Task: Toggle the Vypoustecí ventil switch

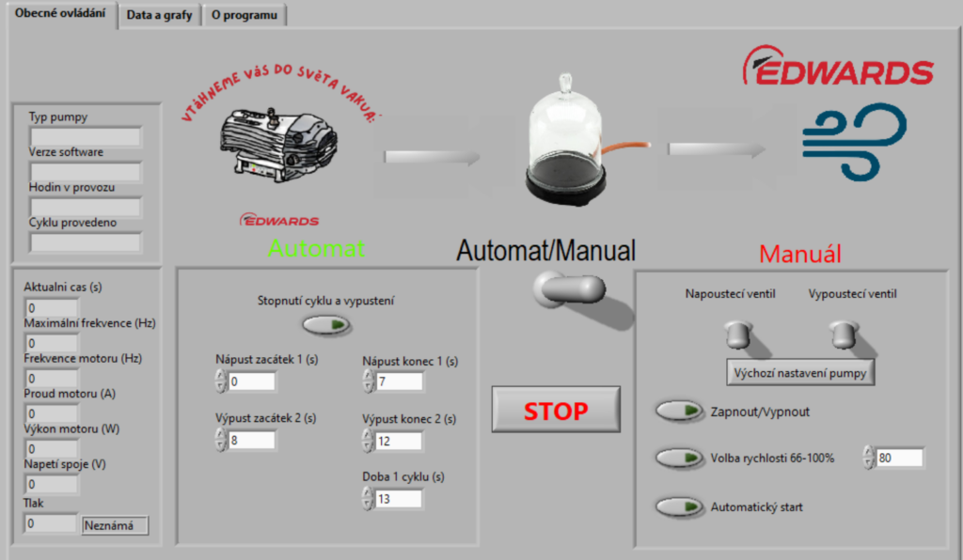Action: click(x=843, y=333)
